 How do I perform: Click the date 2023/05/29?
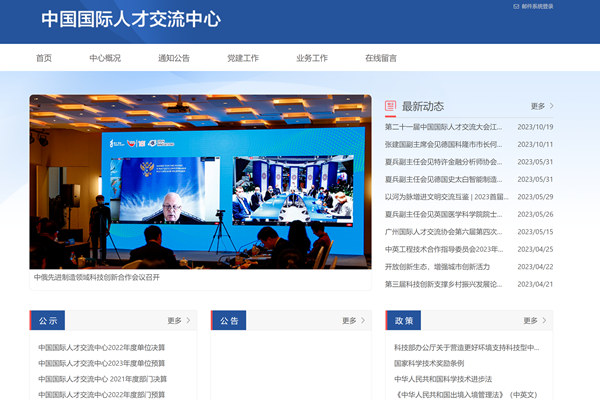[535, 197]
